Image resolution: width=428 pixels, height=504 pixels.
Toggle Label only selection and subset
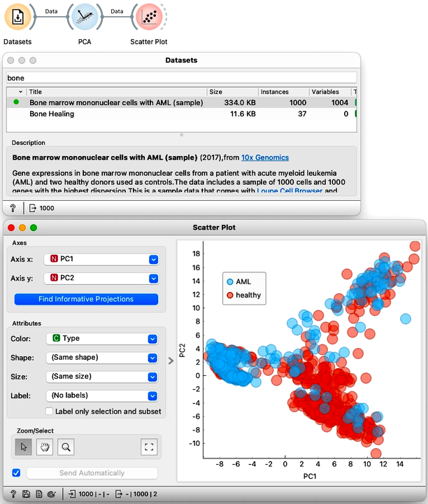pyautogui.click(x=49, y=412)
